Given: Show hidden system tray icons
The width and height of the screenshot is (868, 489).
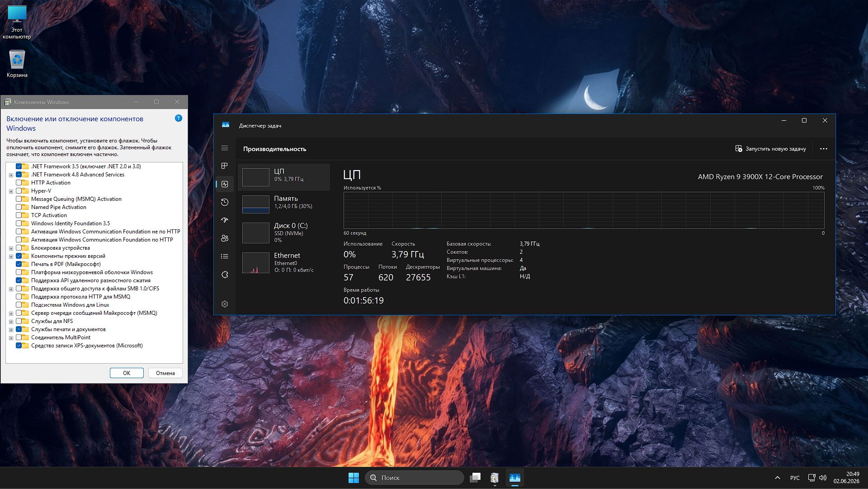Looking at the screenshot, I should pos(778,478).
